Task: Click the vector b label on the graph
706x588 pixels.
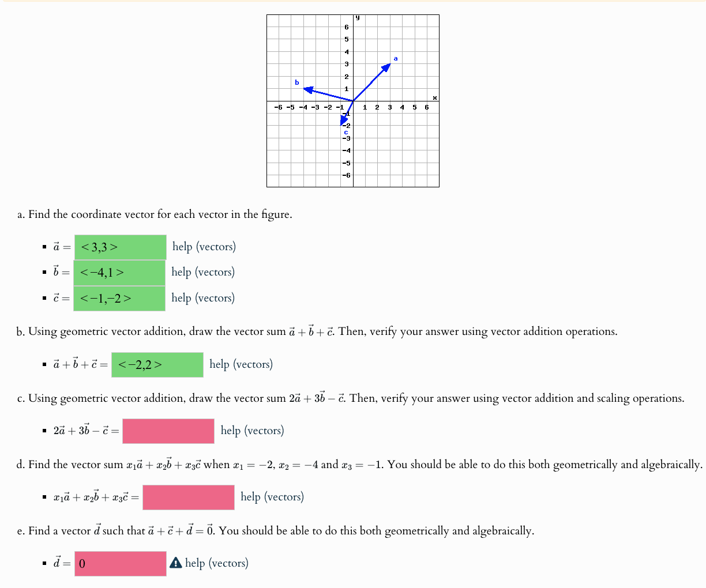Action: [x=296, y=83]
